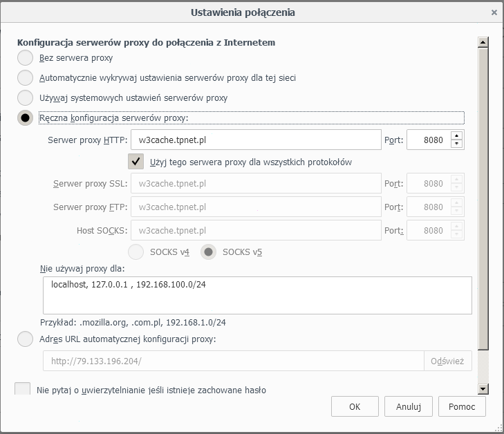Enable 'Nie pytaj o uwierzytelnianie' checkbox
Viewport: 504px width, 434px height.
23,390
